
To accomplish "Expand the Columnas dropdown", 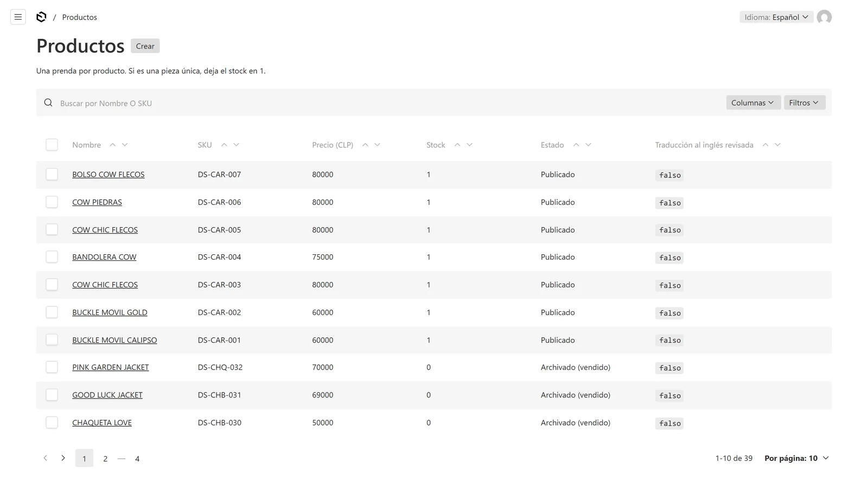I will coord(752,102).
